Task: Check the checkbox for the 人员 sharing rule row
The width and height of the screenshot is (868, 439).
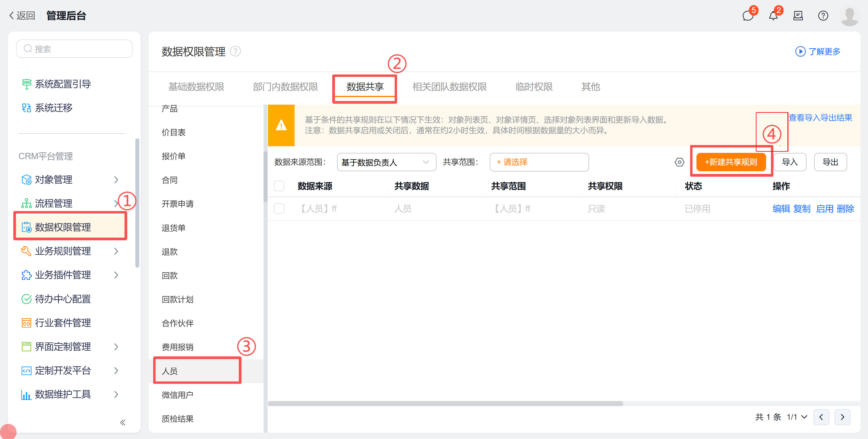Action: point(279,209)
